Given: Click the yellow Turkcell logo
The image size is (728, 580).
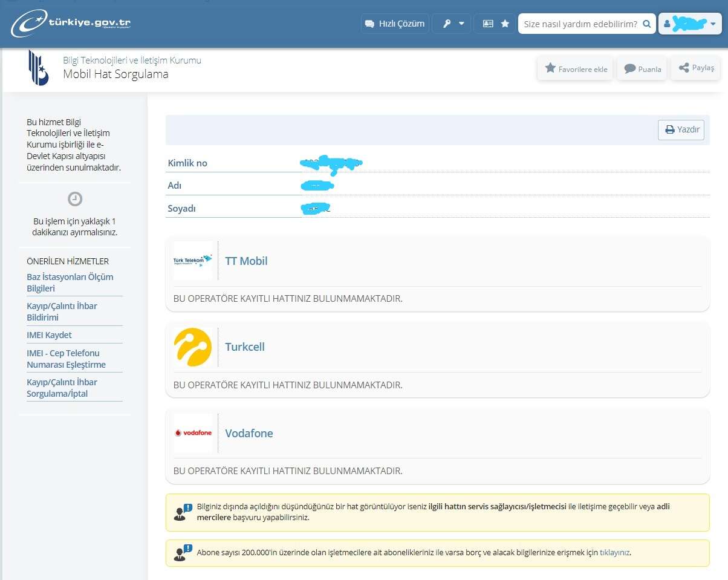Looking at the screenshot, I should (192, 347).
